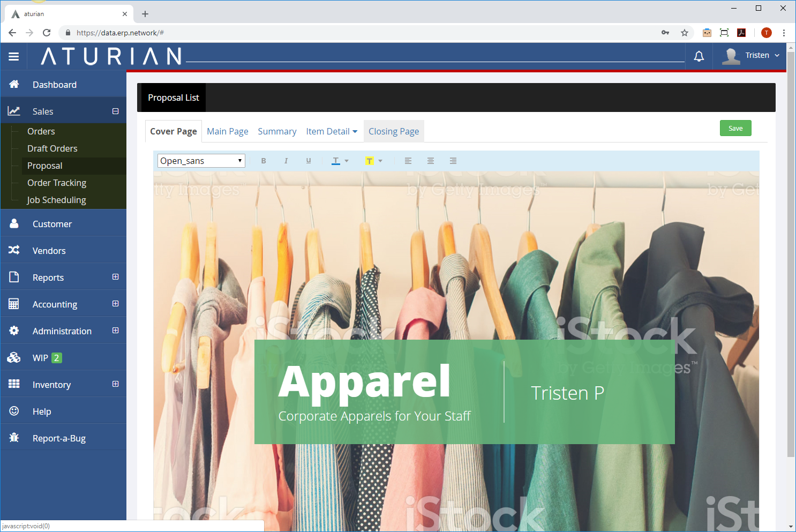Switch to the Main Page tab
Image resolution: width=796 pixels, height=532 pixels.
tap(228, 132)
